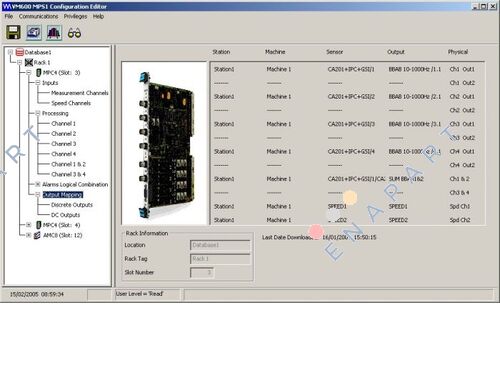Select DC Outputs in the tree
The width and height of the screenshot is (500, 375).
[65, 215]
